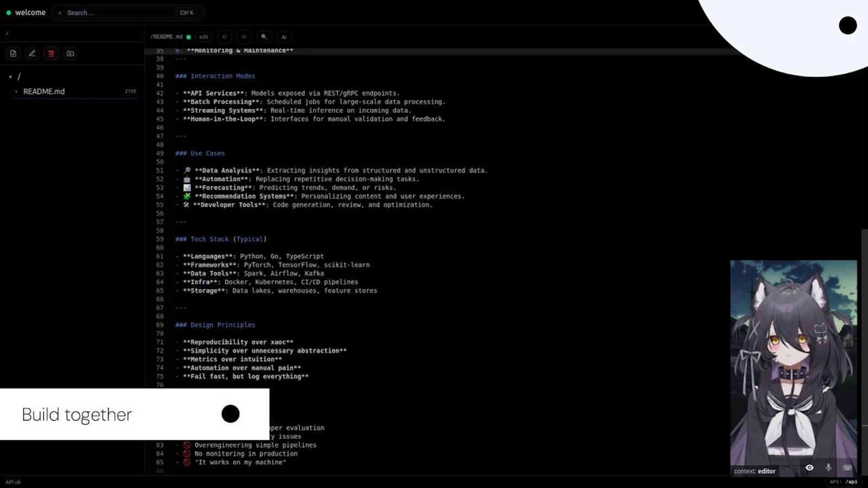Viewport: 868px width, 488px height.
Task: Click the '**Storage**: Data lakes' line
Action: click(x=276, y=291)
